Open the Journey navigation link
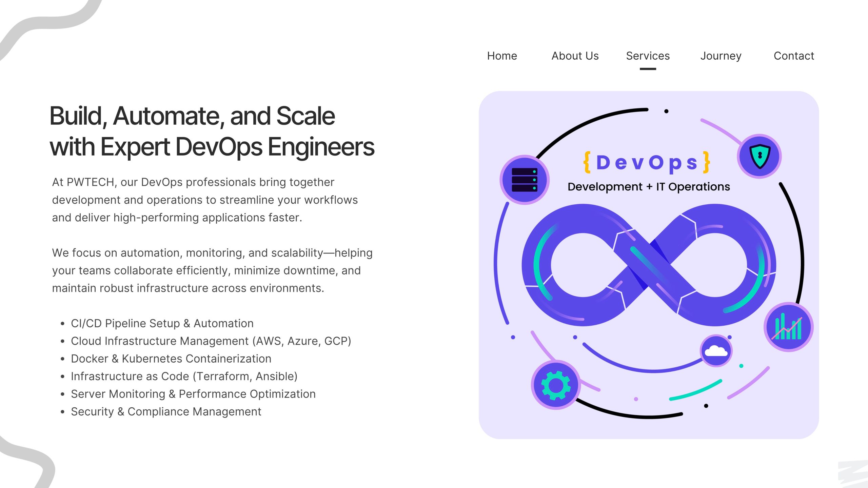This screenshot has height=488, width=868. pyautogui.click(x=721, y=56)
